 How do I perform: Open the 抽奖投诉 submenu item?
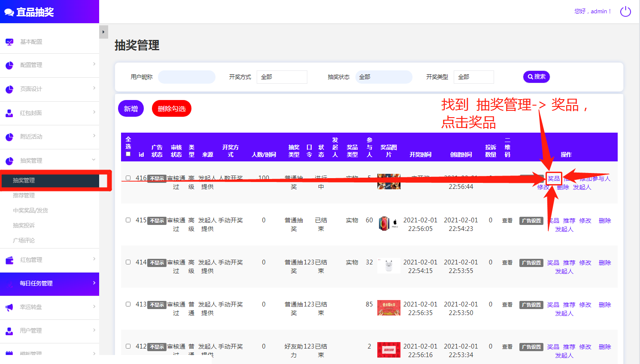click(24, 225)
